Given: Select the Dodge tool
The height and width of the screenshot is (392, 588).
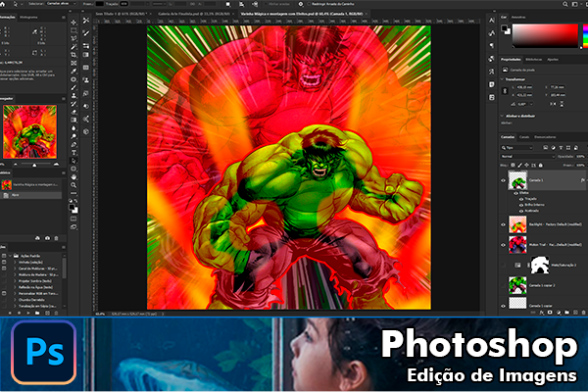Looking at the screenshot, I should click(73, 136).
